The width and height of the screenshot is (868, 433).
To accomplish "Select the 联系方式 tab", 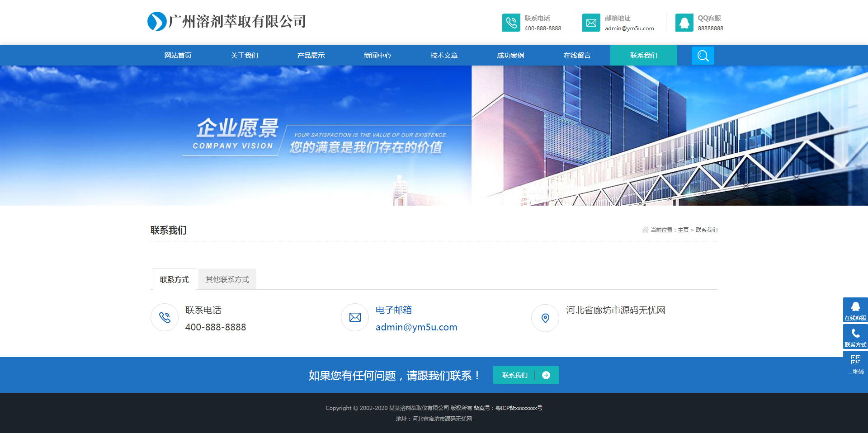I will coord(174,279).
